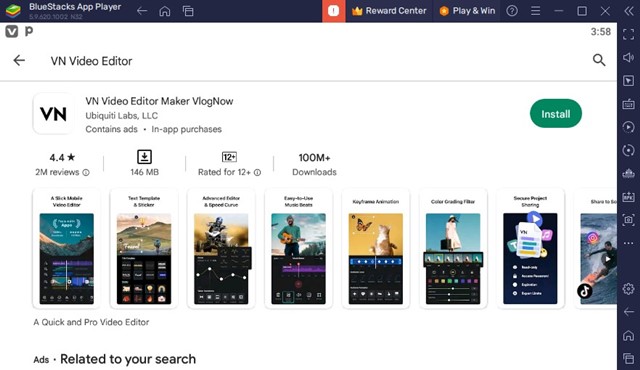Open developer Ubiquiti Labs, LLC
Screen dimensions: 640x370
click(x=122, y=115)
